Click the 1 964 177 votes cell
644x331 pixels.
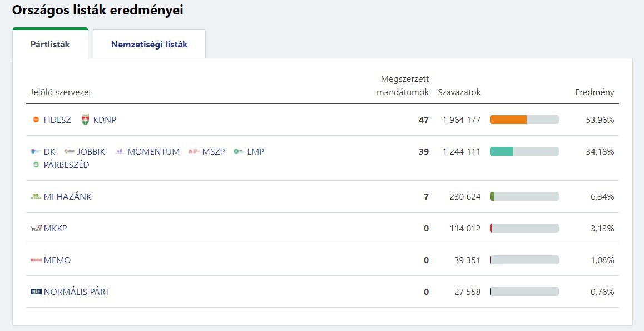tap(462, 120)
